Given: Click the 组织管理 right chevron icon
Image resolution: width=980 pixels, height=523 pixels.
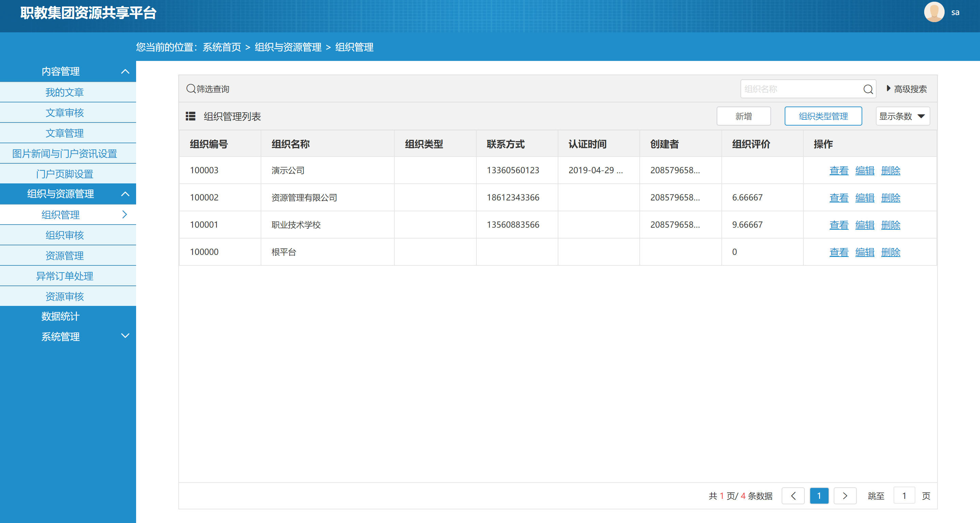Looking at the screenshot, I should click(125, 214).
